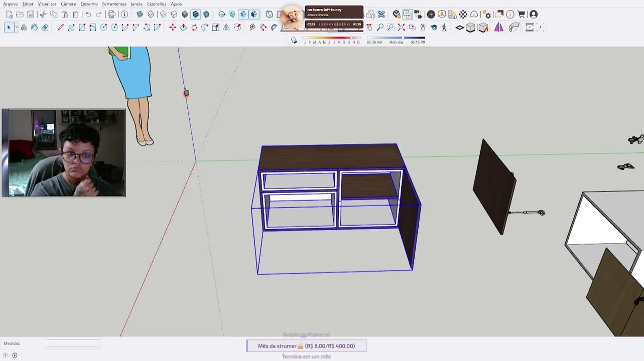Save the model with floppy icon
644x361 pixels.
click(x=31, y=15)
